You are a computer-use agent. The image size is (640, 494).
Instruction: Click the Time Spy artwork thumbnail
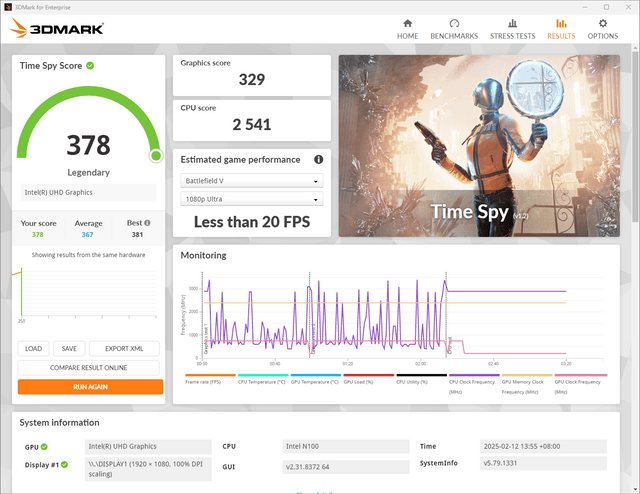[x=479, y=146]
